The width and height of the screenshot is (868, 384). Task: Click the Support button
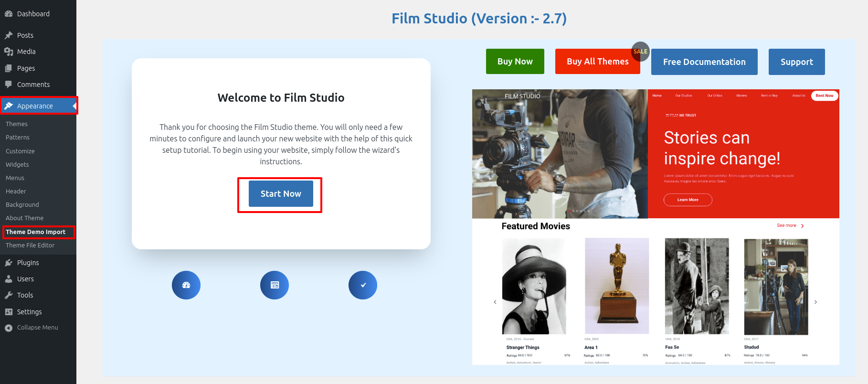[x=796, y=62]
